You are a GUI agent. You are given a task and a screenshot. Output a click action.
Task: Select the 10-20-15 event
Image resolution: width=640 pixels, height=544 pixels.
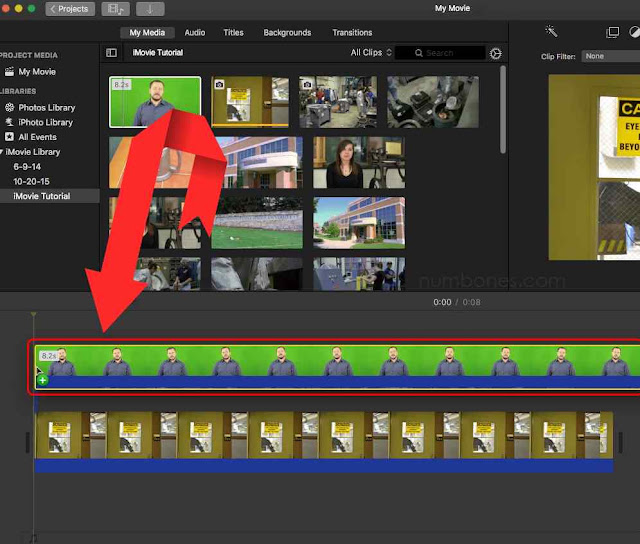[31, 181]
